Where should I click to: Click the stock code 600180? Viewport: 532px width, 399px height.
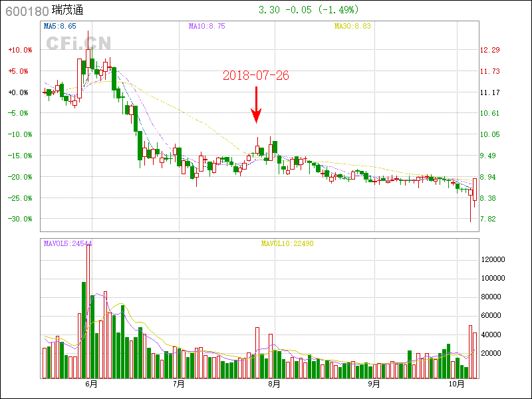(x=24, y=10)
